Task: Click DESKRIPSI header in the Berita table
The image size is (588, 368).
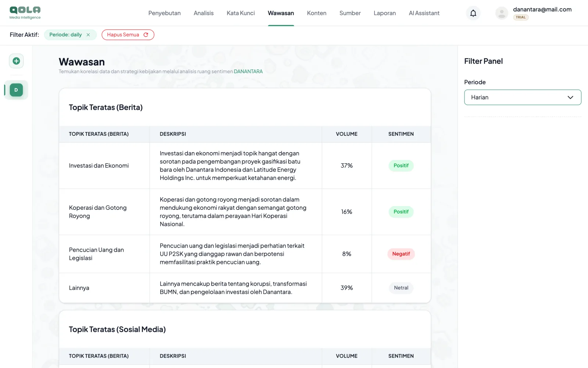Action: tap(173, 134)
